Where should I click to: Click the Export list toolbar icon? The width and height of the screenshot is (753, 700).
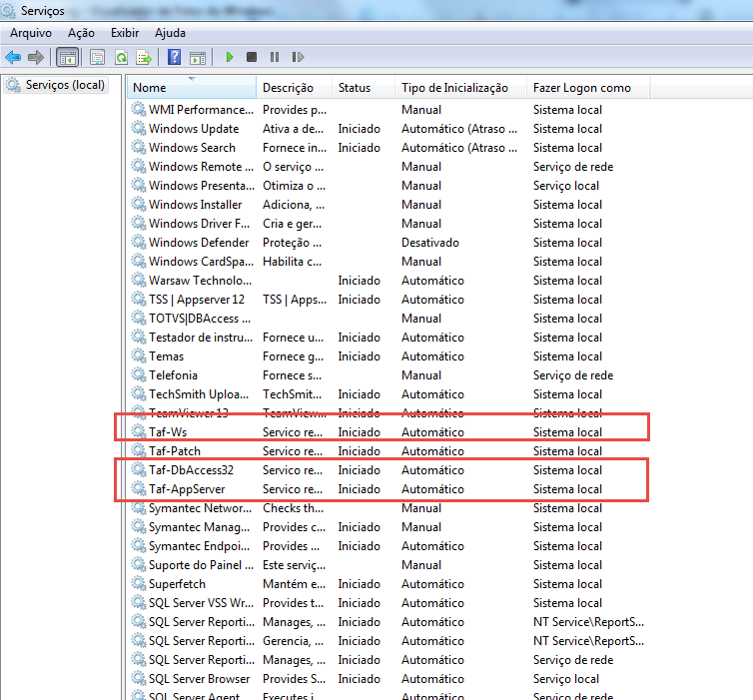click(x=144, y=58)
